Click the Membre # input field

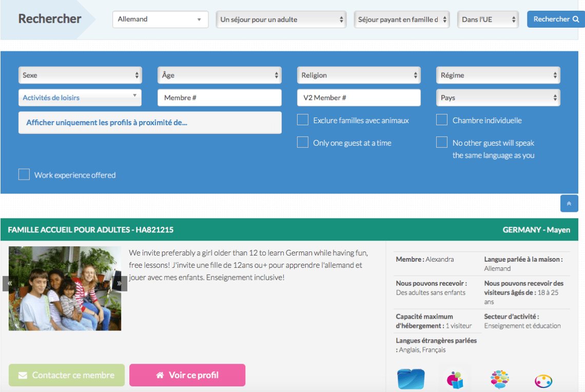coord(220,97)
